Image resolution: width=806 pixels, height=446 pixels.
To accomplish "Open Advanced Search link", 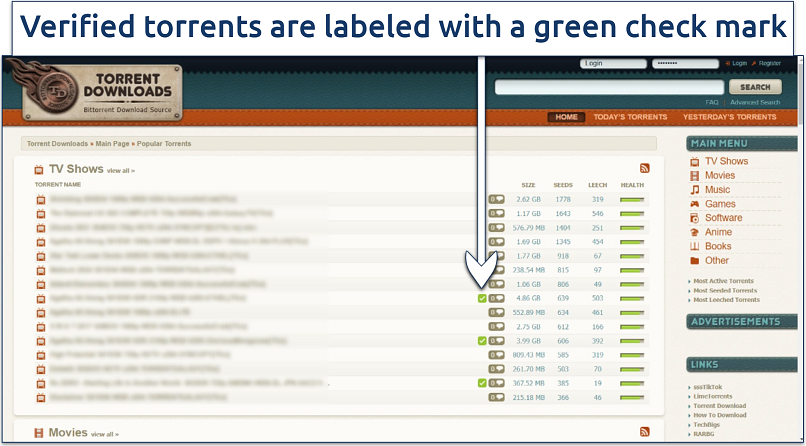I will [755, 102].
